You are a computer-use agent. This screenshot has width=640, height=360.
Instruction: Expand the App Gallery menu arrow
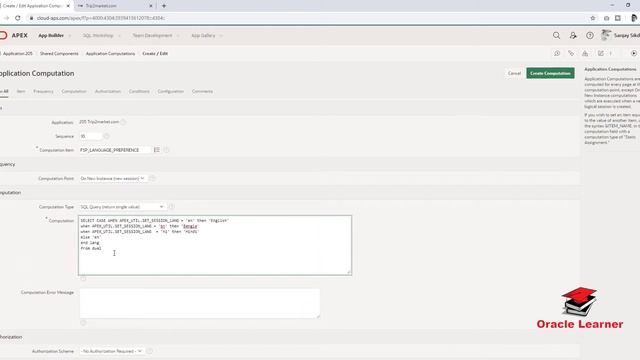221,36
